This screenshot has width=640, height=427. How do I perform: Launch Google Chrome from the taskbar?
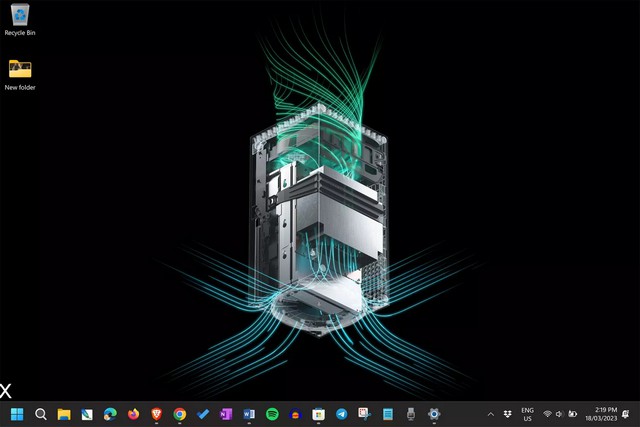pyautogui.click(x=180, y=414)
